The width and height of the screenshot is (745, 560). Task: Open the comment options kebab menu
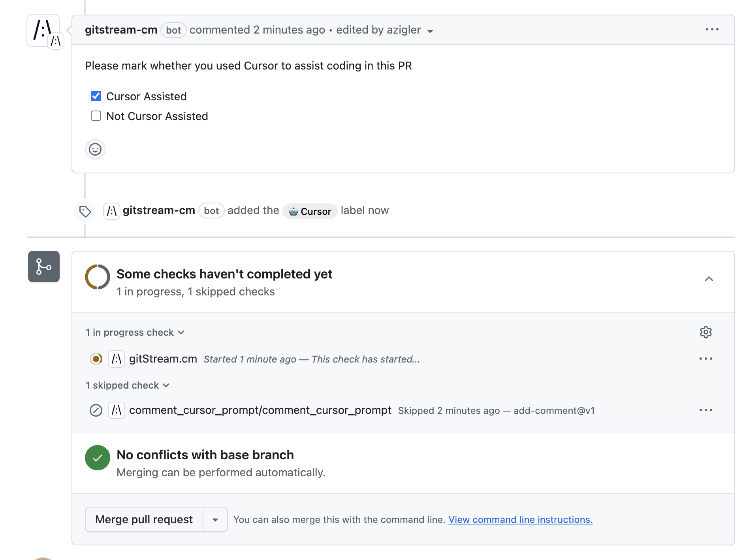[712, 29]
